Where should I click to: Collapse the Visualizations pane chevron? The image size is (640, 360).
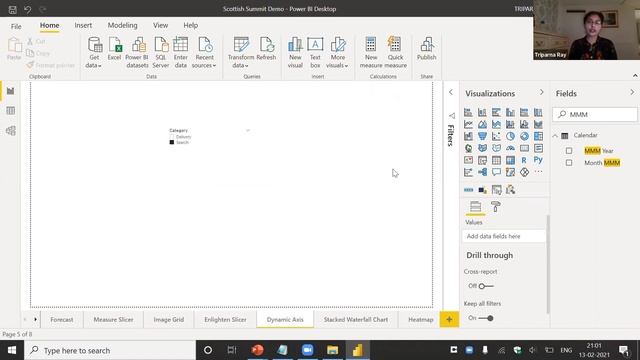click(542, 93)
